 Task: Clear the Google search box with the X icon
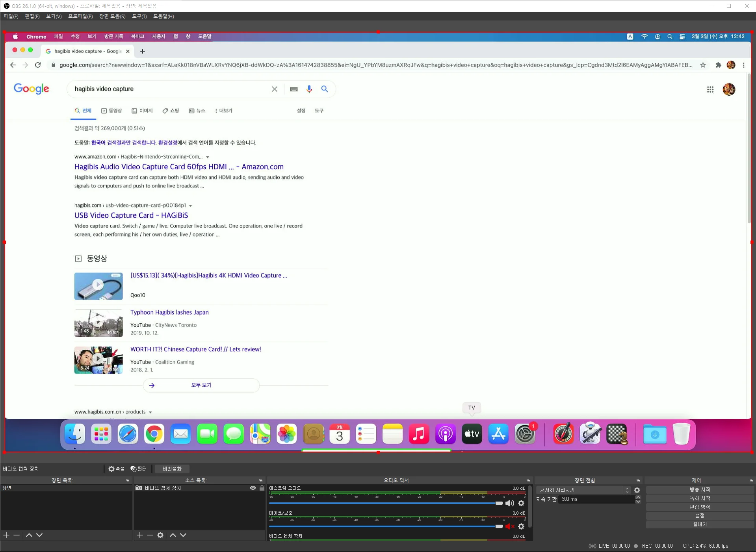275,89
